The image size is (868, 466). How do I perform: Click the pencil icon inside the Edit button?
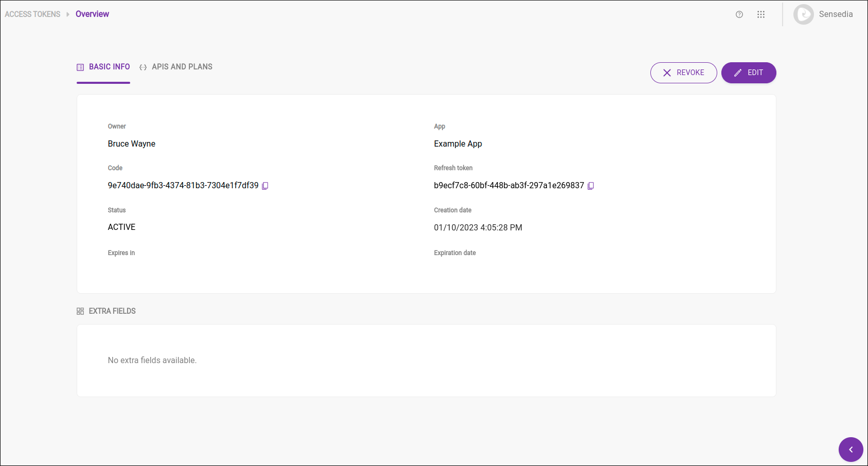[x=738, y=73]
